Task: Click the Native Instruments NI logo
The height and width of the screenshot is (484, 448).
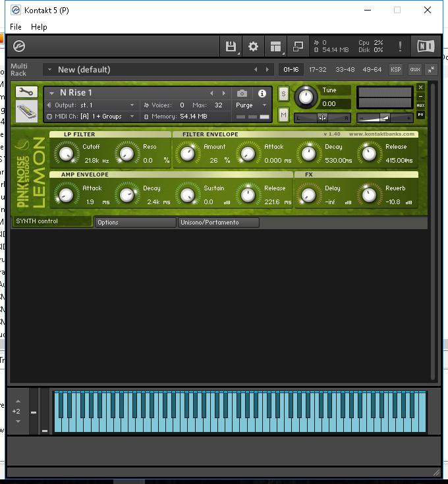Action: tap(425, 46)
